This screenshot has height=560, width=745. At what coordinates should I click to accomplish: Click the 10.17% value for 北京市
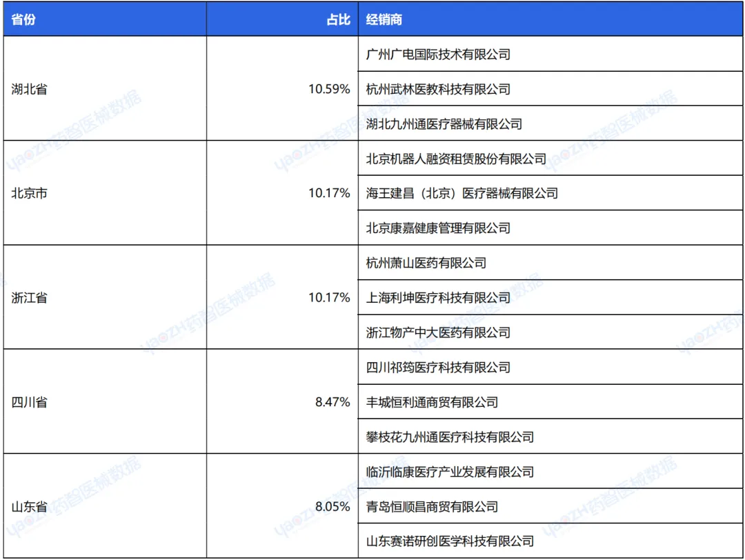329,193
